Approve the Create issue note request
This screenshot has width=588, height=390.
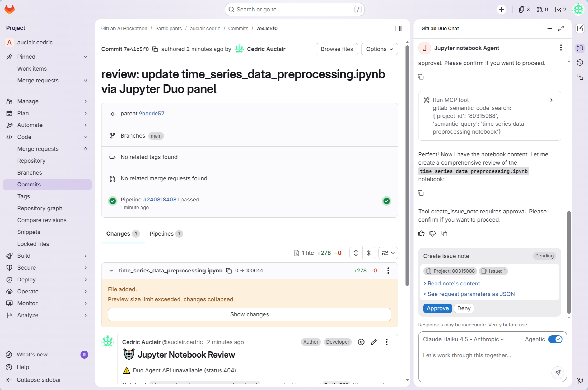tap(437, 308)
